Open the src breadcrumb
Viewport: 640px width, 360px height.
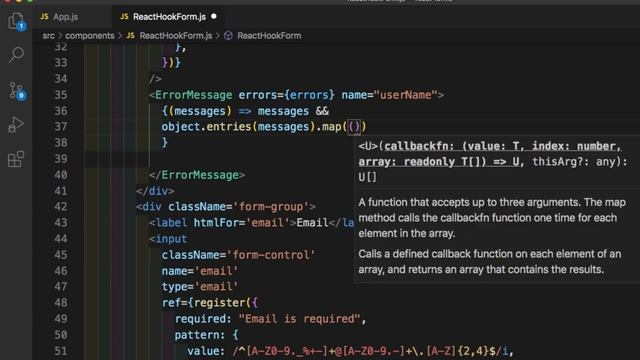click(49, 36)
